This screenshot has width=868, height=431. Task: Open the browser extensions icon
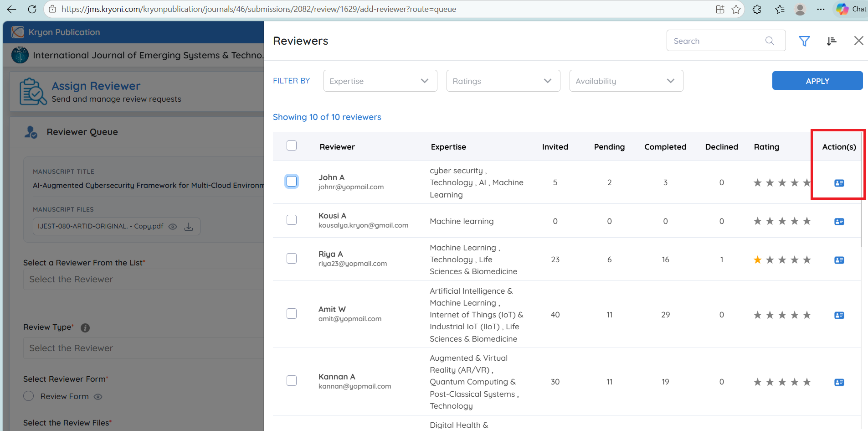[x=757, y=9]
